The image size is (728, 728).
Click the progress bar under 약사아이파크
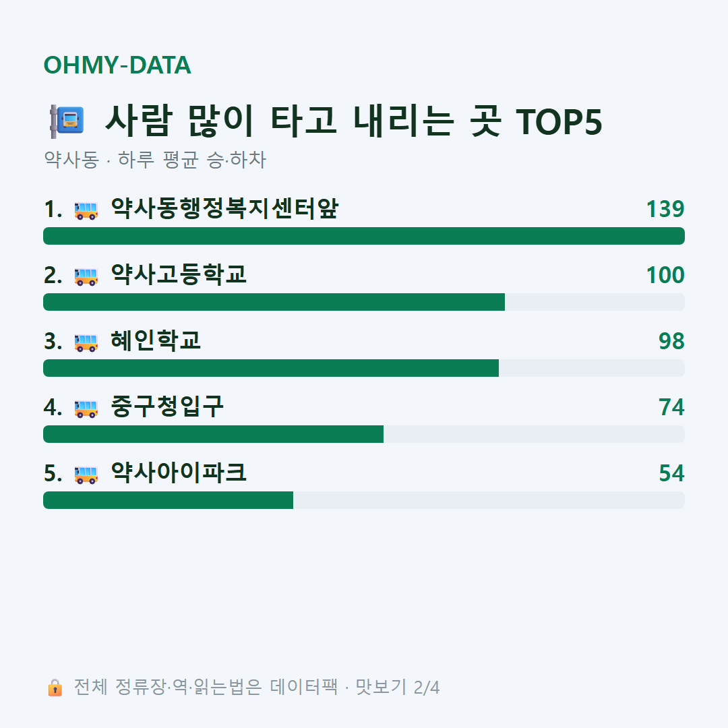pyautogui.click(x=364, y=500)
